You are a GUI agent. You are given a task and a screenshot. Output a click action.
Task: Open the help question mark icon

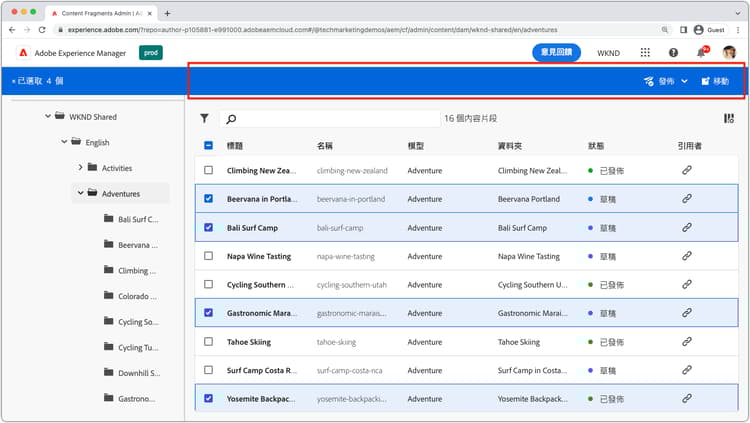pos(673,53)
